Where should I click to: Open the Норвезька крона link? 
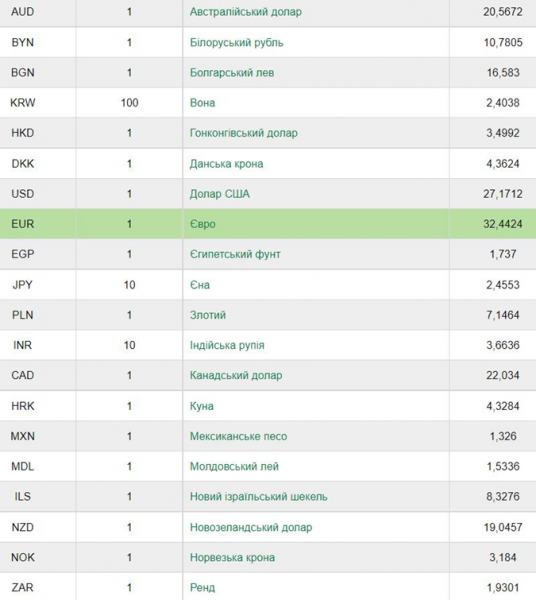pos(232,558)
